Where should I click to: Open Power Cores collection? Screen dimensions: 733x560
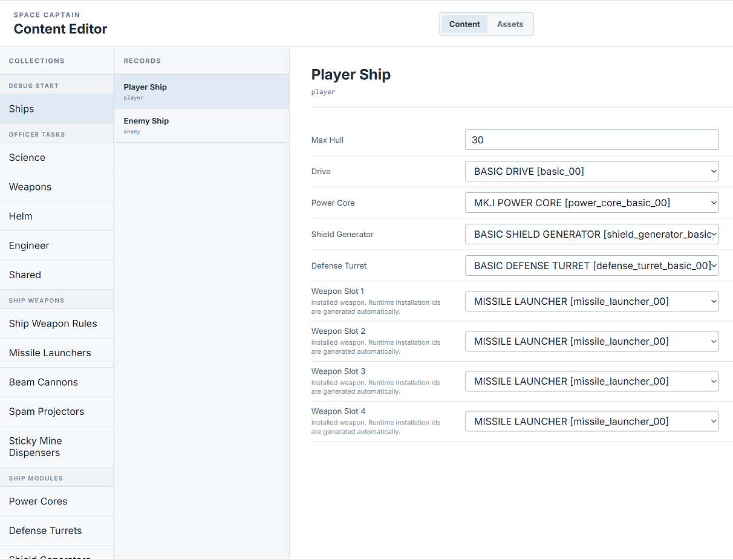tap(57, 501)
